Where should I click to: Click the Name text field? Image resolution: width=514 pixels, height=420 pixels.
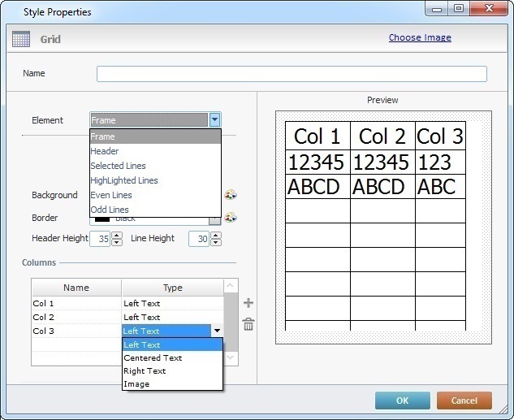point(292,74)
